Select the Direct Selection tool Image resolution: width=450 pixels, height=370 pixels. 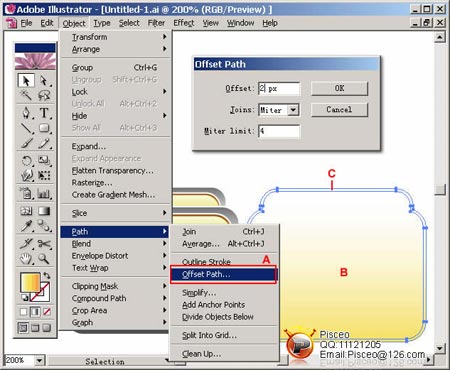[x=44, y=80]
